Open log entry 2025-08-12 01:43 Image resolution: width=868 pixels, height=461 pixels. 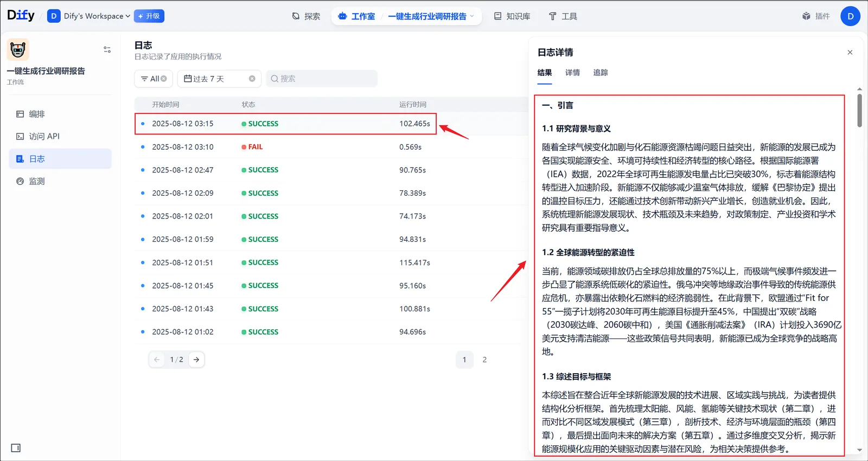[x=331, y=309]
